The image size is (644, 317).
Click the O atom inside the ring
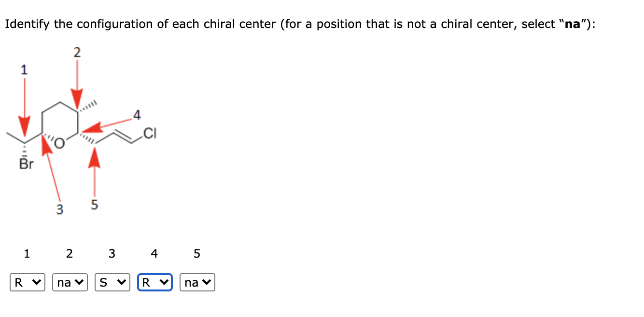point(59,141)
